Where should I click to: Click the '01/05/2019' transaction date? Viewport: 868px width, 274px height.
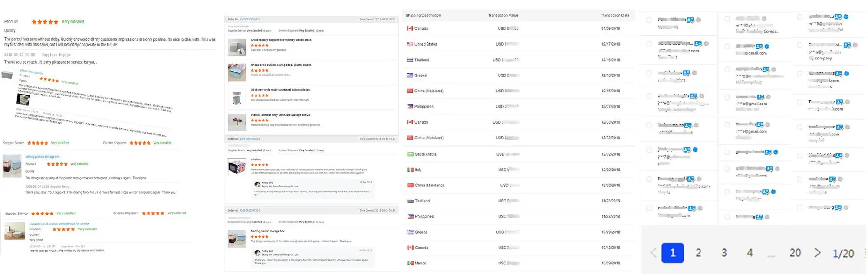click(611, 29)
